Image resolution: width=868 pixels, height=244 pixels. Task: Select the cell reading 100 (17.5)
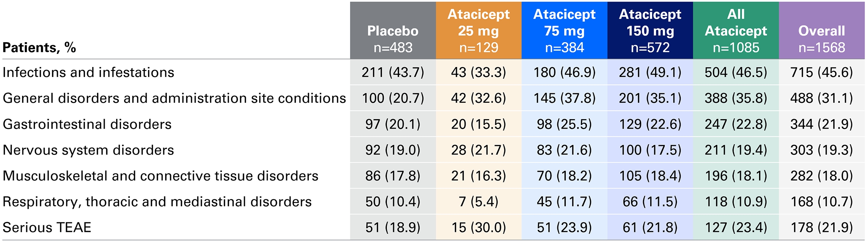650,150
